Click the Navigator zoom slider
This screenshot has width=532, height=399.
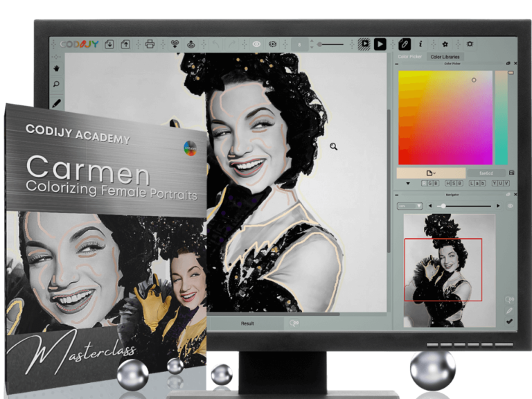click(464, 206)
